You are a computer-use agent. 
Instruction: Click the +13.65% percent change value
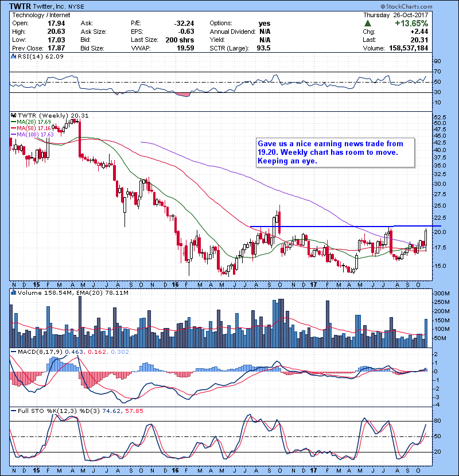(411, 24)
